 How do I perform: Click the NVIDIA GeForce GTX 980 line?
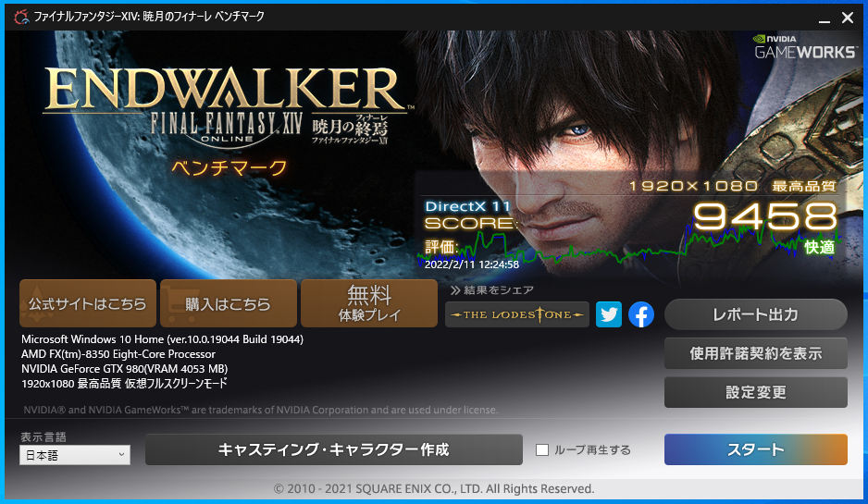(125, 368)
